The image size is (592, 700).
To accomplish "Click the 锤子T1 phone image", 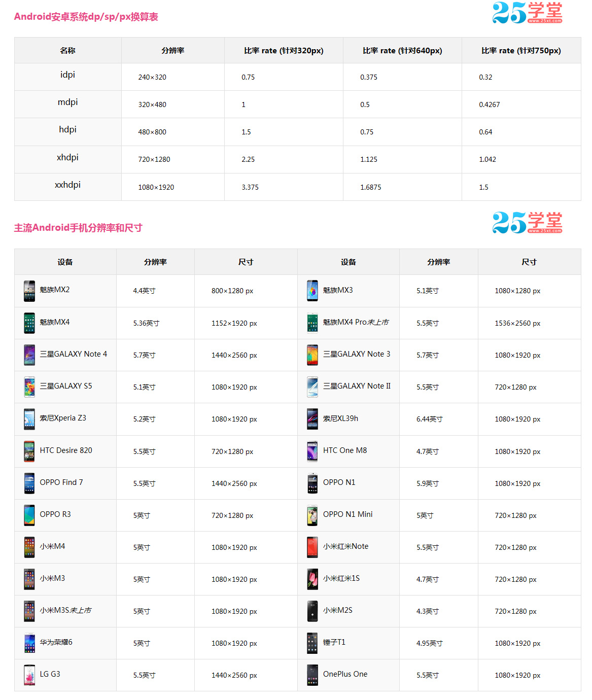I will 312,643.
